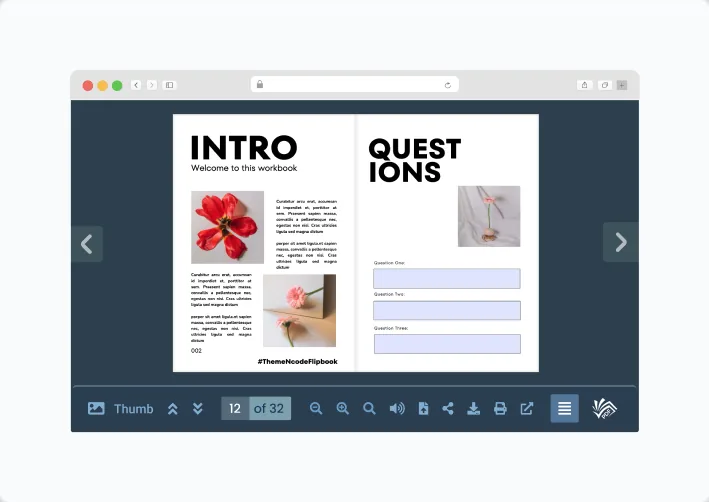
Task: Click the browser back button
Action: point(136,85)
